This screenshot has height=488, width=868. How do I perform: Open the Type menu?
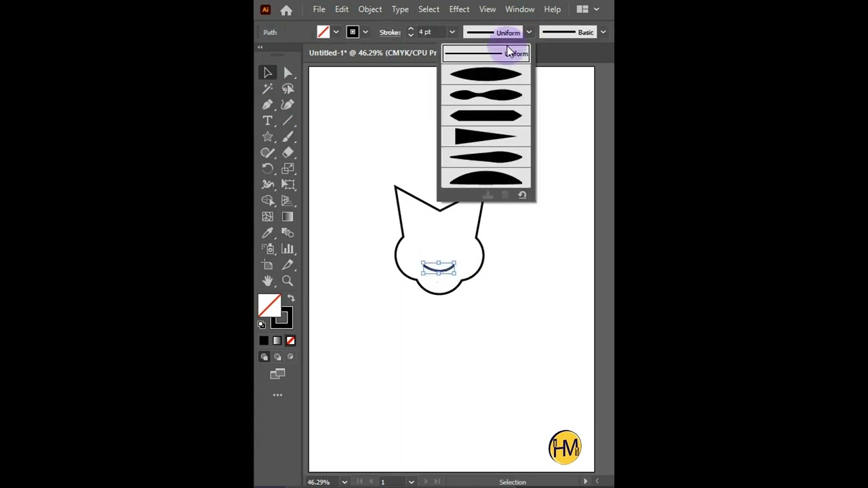pos(400,9)
